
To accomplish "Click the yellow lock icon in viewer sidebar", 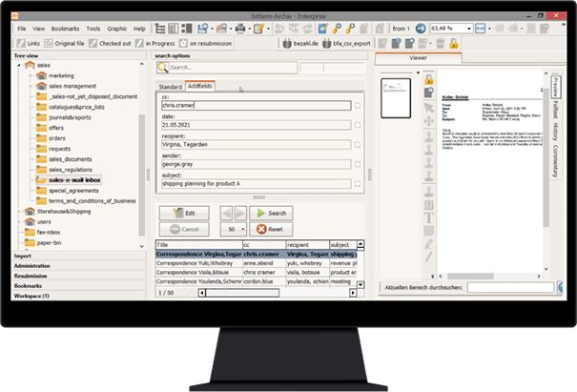I will pos(429,79).
